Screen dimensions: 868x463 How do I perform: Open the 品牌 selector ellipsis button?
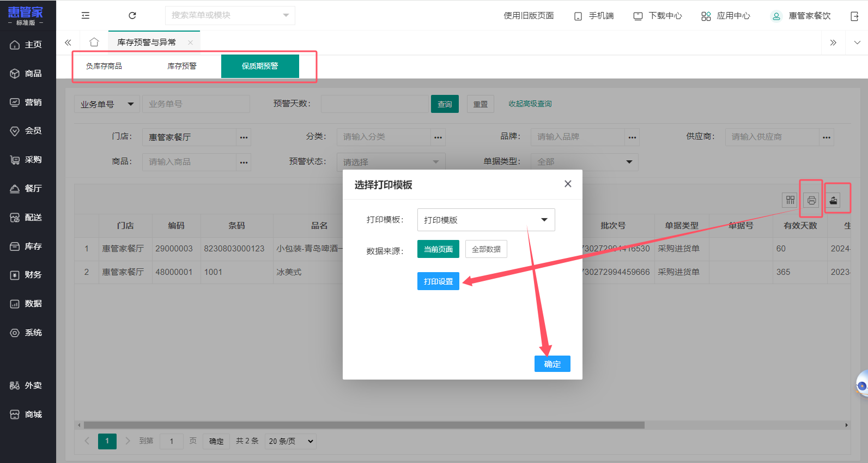point(632,137)
